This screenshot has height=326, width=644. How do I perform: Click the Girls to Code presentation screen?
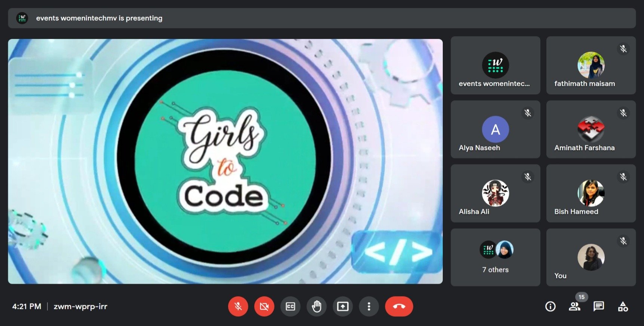(x=225, y=161)
